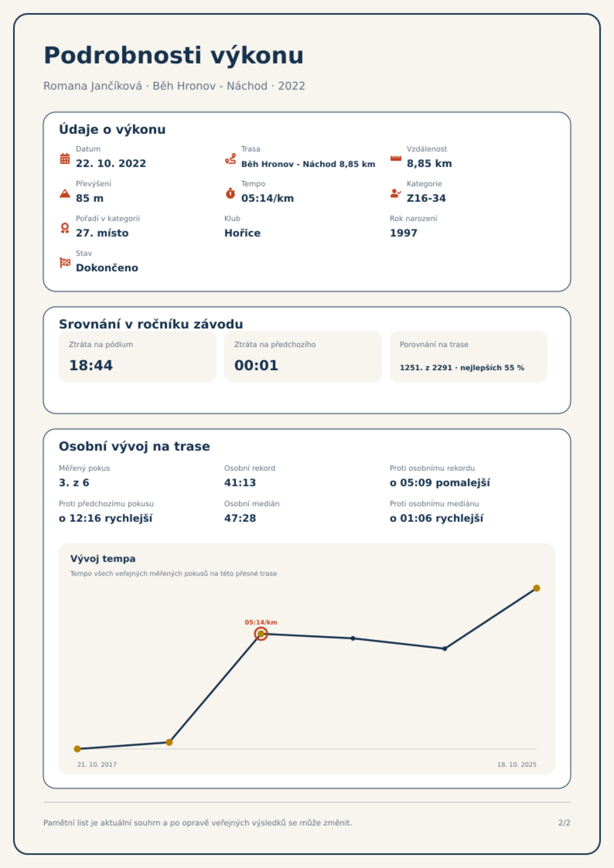Click the route icon next to Trasa
Image resolution: width=614 pixels, height=868 pixels.
(x=230, y=158)
